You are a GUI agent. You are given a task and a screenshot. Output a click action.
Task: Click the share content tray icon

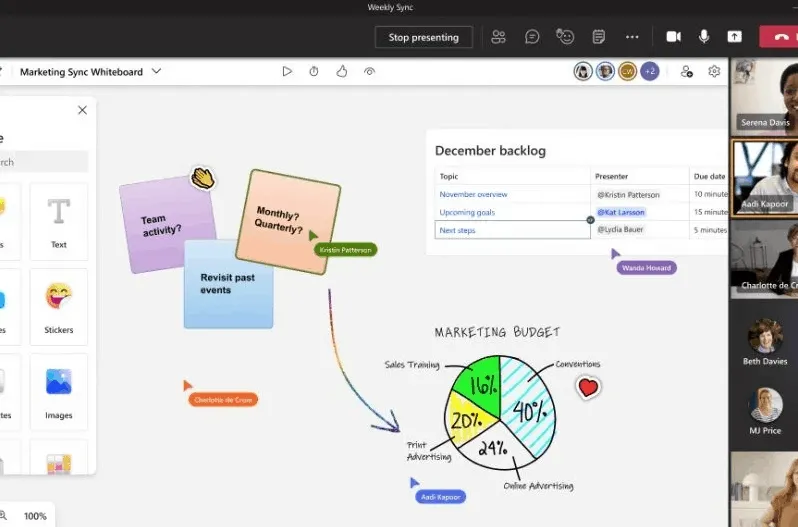coord(734,37)
